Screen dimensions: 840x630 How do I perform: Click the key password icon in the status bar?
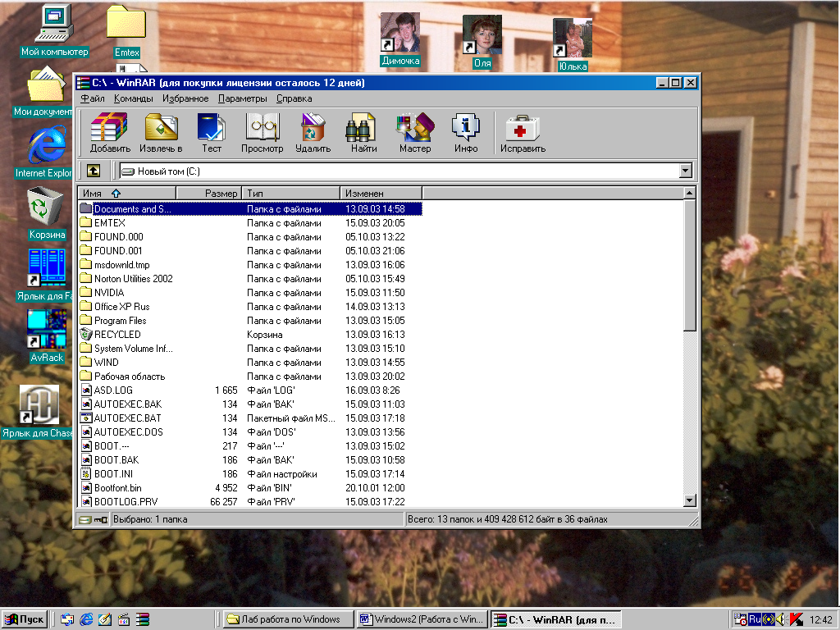(101, 519)
